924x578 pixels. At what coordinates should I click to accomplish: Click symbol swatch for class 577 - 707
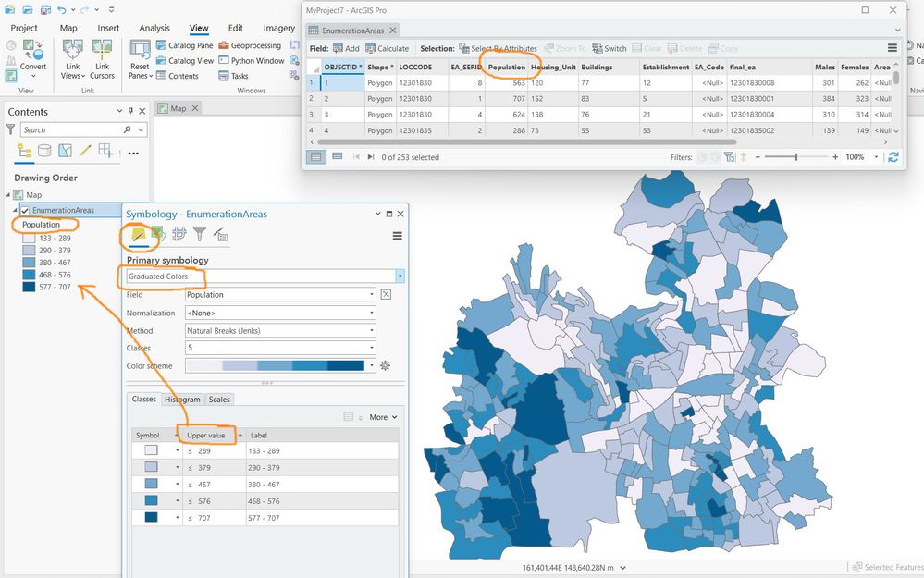(152, 517)
